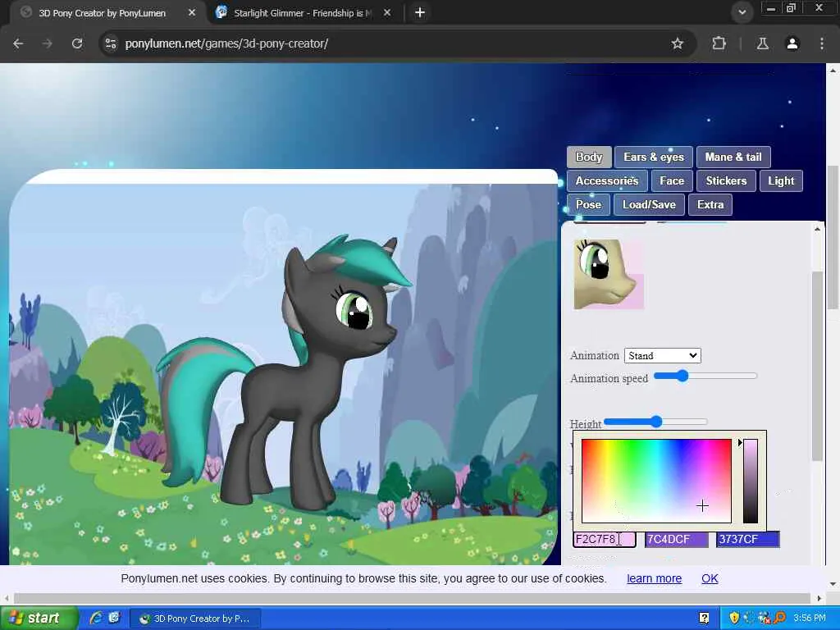
Task: Open site information icon in address bar
Action: point(111,43)
